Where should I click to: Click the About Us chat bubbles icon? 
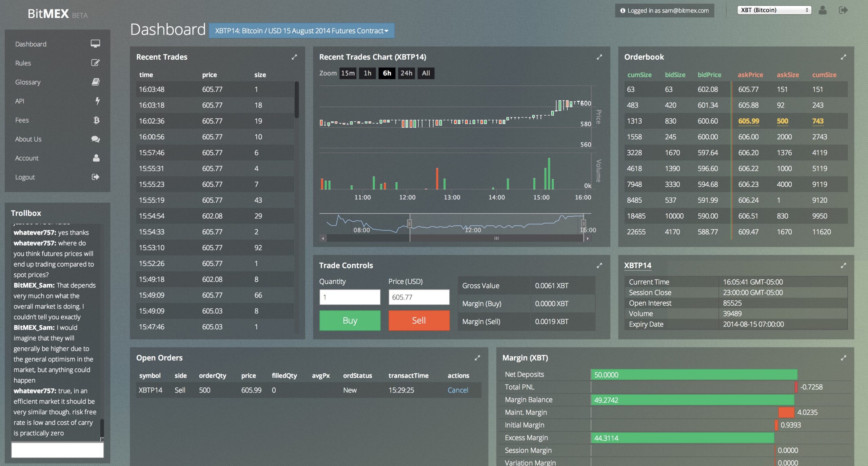(95, 139)
